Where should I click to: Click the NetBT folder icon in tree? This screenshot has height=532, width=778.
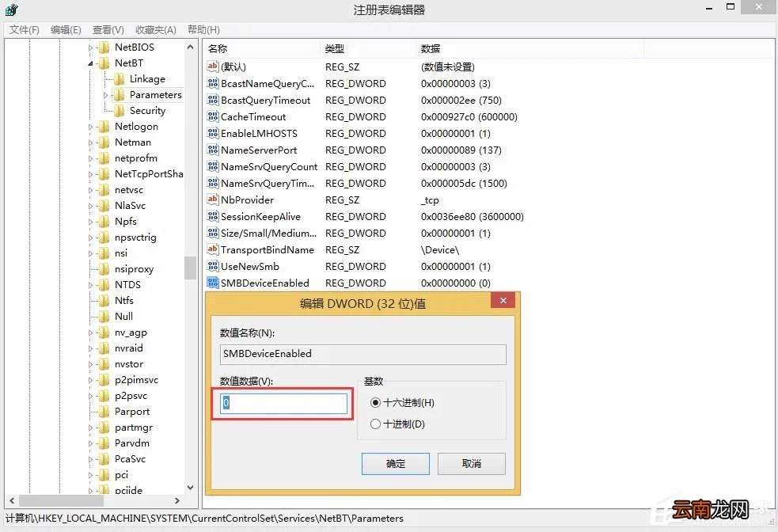coord(104,63)
